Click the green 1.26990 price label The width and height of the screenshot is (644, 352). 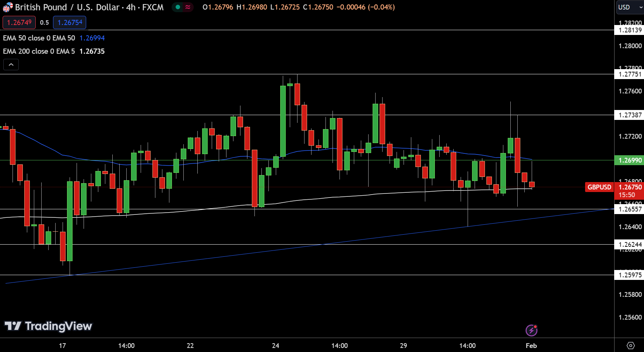coord(630,160)
